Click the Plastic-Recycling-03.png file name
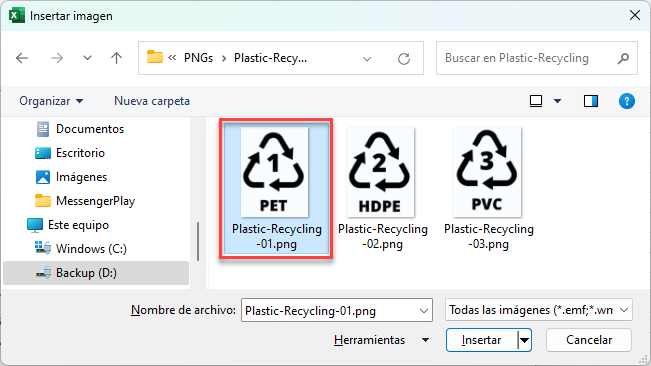 click(489, 236)
